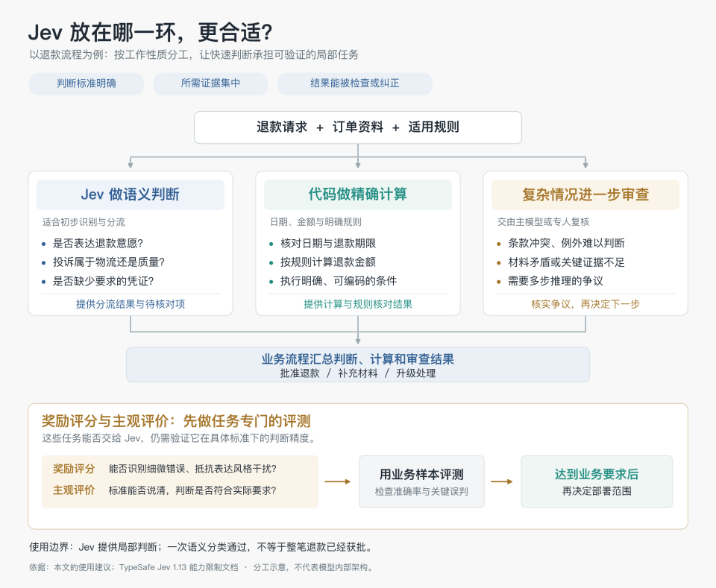Image resolution: width=716 pixels, height=588 pixels.
Task: Click the '达到业务要求后' box
Action: click(597, 481)
